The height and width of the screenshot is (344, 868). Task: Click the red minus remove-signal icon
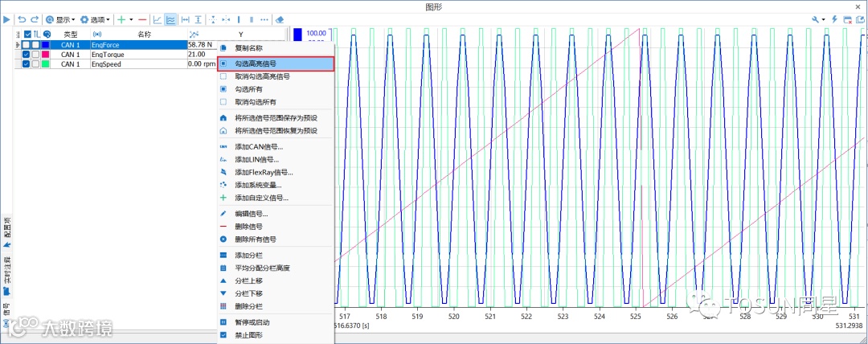(x=142, y=19)
